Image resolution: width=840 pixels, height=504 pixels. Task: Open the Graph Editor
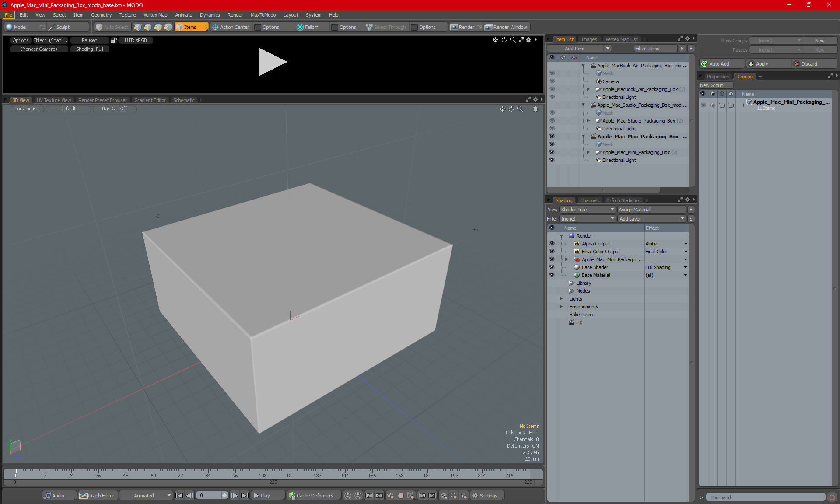point(97,496)
